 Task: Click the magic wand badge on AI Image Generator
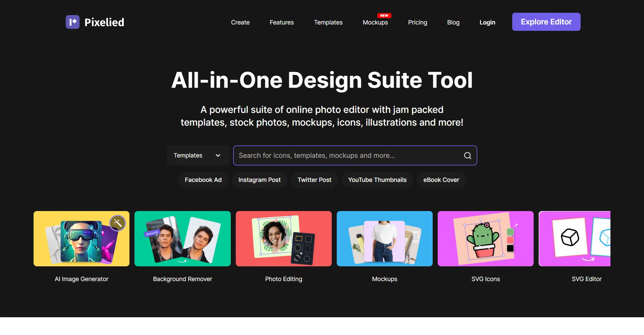(118, 223)
